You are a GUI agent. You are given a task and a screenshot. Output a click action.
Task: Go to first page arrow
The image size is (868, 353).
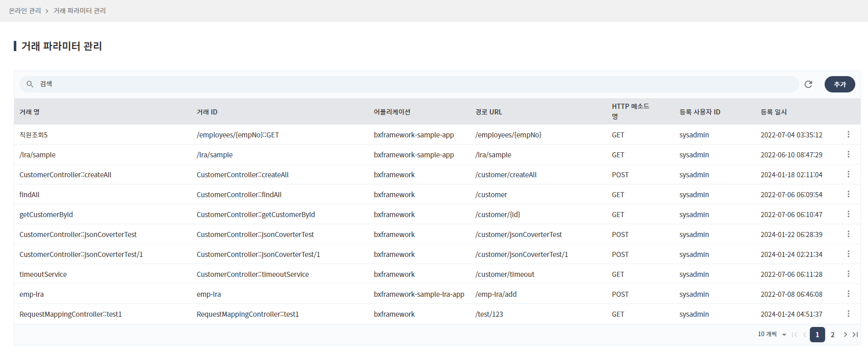tap(795, 335)
